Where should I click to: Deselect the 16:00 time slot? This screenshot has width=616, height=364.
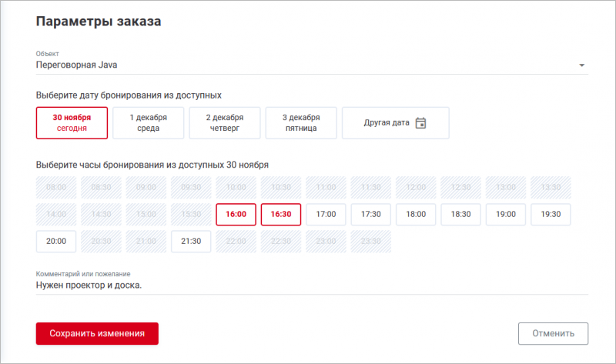[x=236, y=214]
